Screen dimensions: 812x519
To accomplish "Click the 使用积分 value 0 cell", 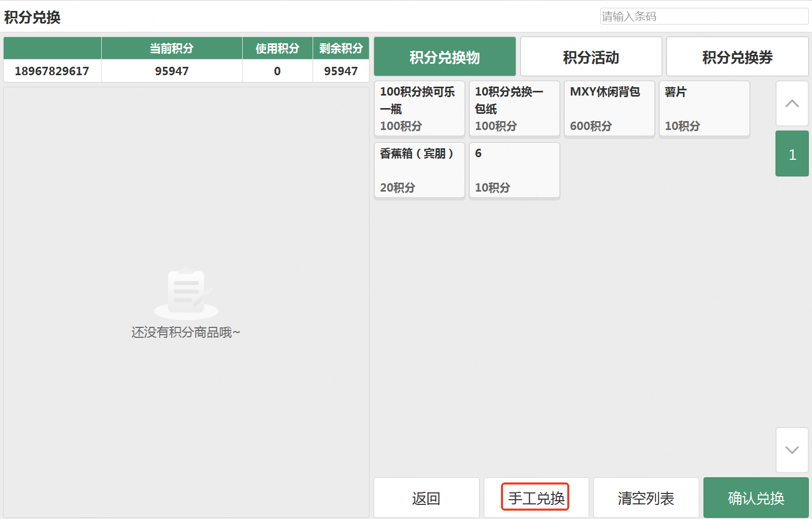I will point(277,71).
